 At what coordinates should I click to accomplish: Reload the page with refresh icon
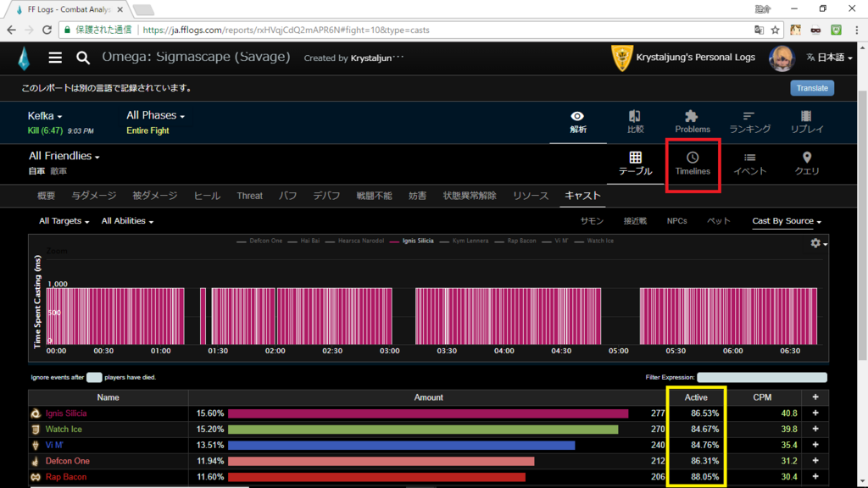point(47,30)
